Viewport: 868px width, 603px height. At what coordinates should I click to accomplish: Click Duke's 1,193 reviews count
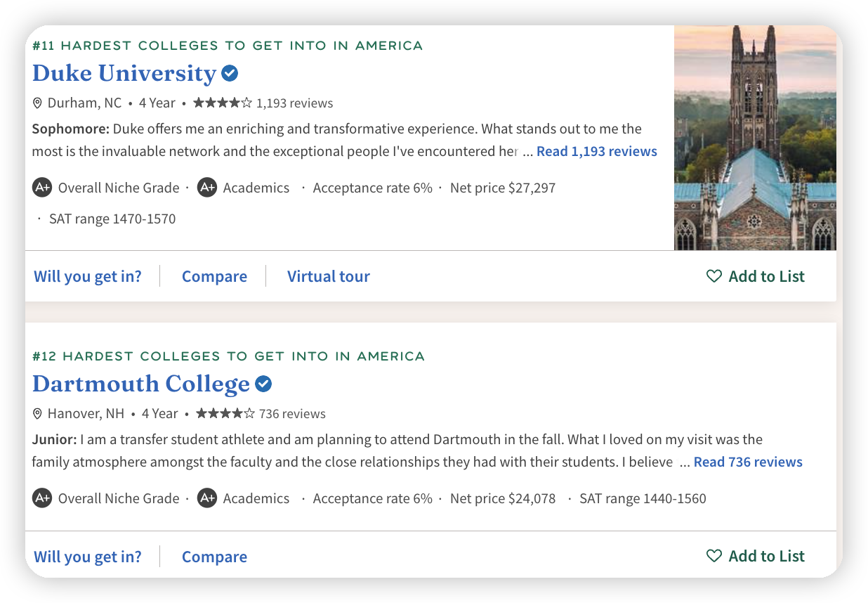(295, 103)
